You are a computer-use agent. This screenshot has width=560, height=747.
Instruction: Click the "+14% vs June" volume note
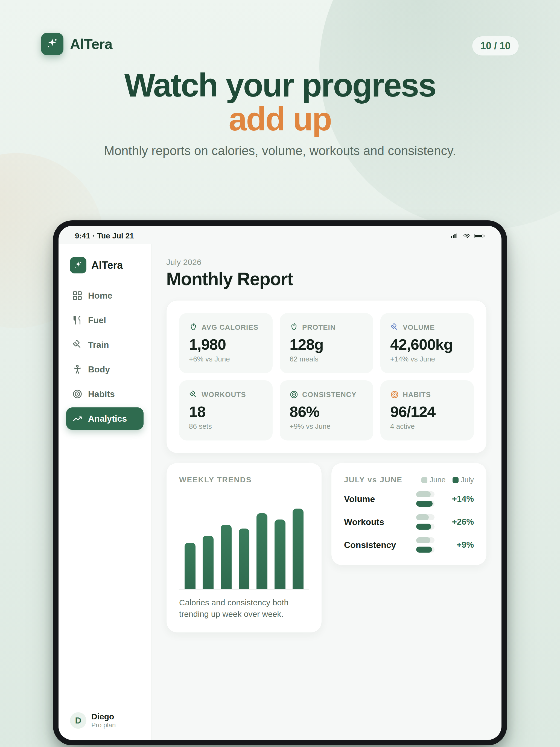pyautogui.click(x=412, y=359)
